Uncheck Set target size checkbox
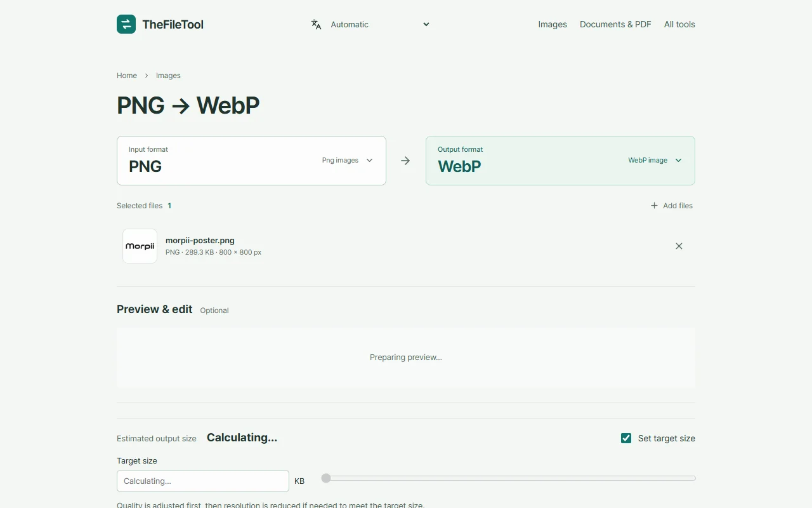The height and width of the screenshot is (508, 812). click(x=626, y=438)
